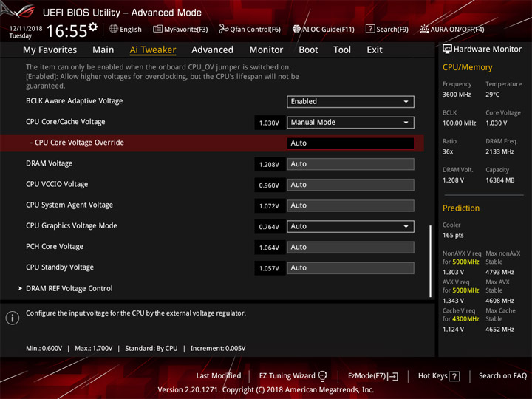Click the 1.208V DRAM Voltage value box

[x=270, y=165]
